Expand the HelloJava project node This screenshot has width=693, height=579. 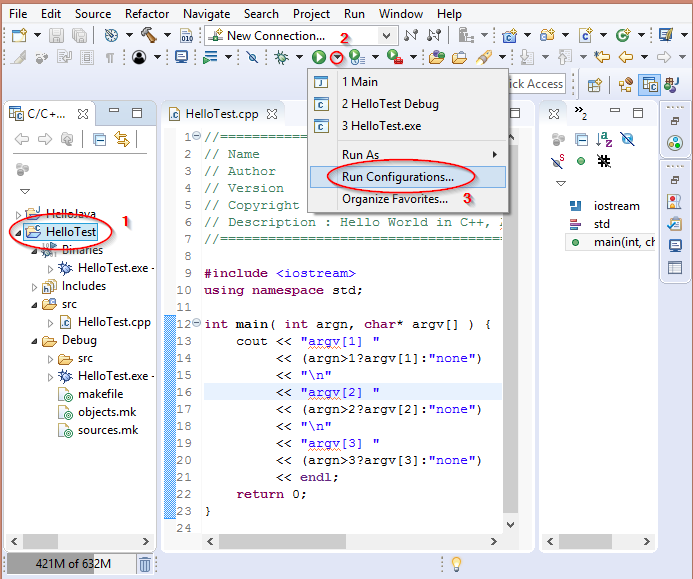point(19,214)
